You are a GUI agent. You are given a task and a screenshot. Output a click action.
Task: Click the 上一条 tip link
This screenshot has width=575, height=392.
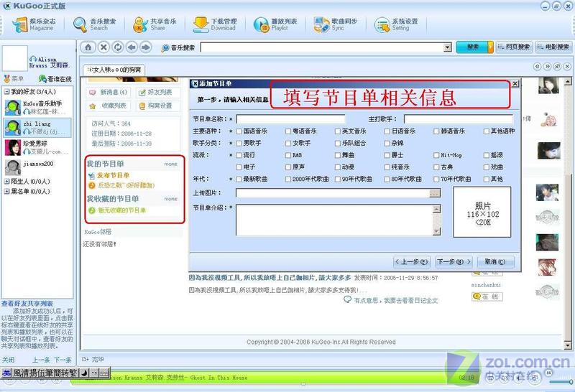coord(41,360)
